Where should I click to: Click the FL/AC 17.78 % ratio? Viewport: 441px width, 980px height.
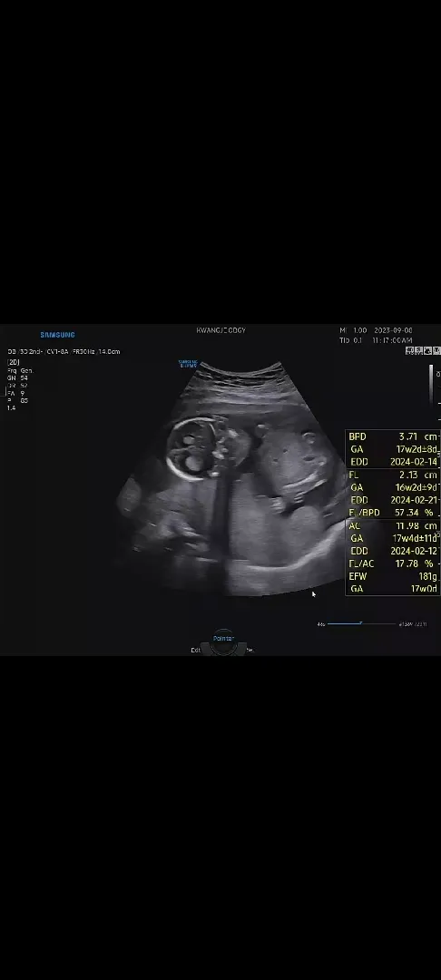point(393,563)
